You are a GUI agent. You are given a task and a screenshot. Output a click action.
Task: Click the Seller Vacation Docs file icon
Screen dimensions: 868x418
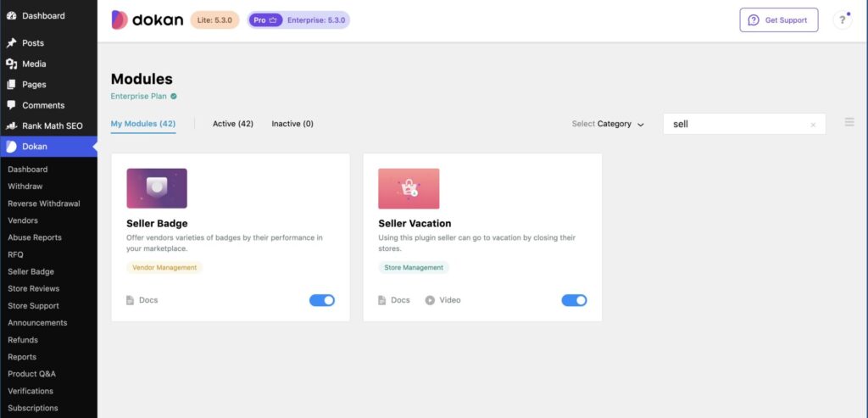(x=382, y=300)
